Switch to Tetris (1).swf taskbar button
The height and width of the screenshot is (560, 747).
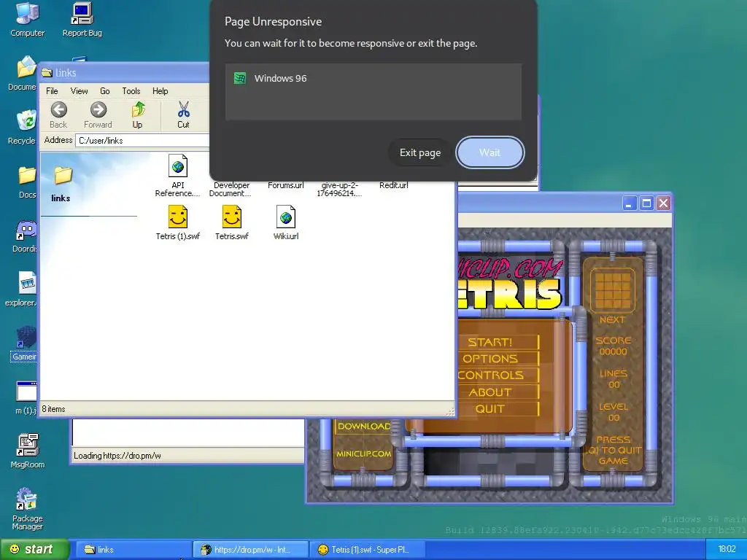pos(368,550)
